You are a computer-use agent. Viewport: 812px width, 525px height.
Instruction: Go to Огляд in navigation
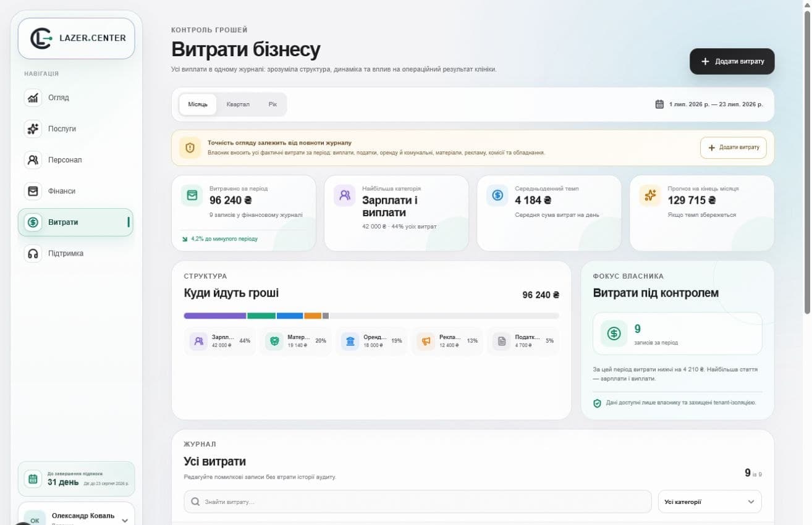point(75,98)
